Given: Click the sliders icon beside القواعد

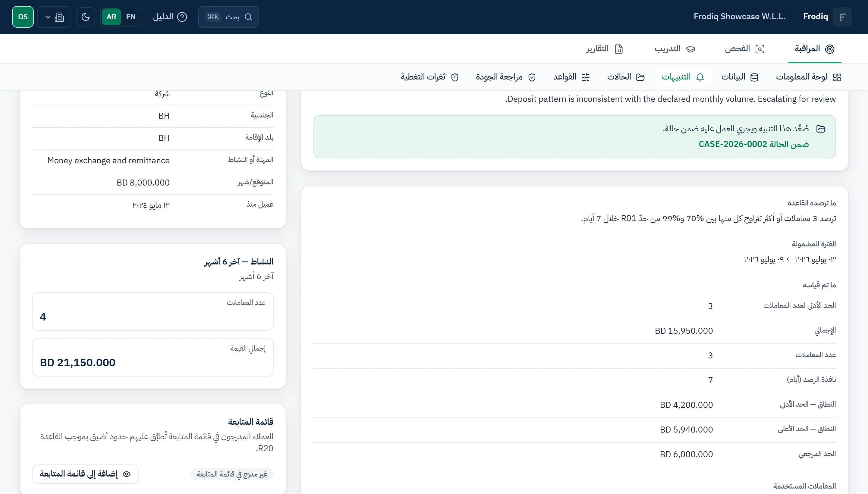Looking at the screenshot, I should pos(586,77).
